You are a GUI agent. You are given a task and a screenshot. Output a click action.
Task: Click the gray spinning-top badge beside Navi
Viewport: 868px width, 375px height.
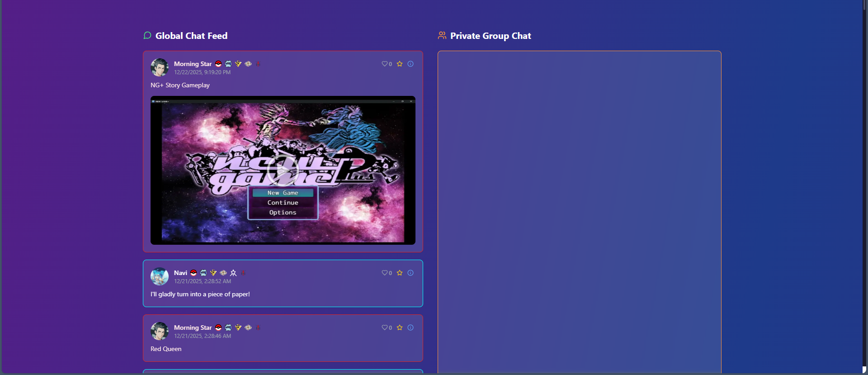click(x=223, y=273)
